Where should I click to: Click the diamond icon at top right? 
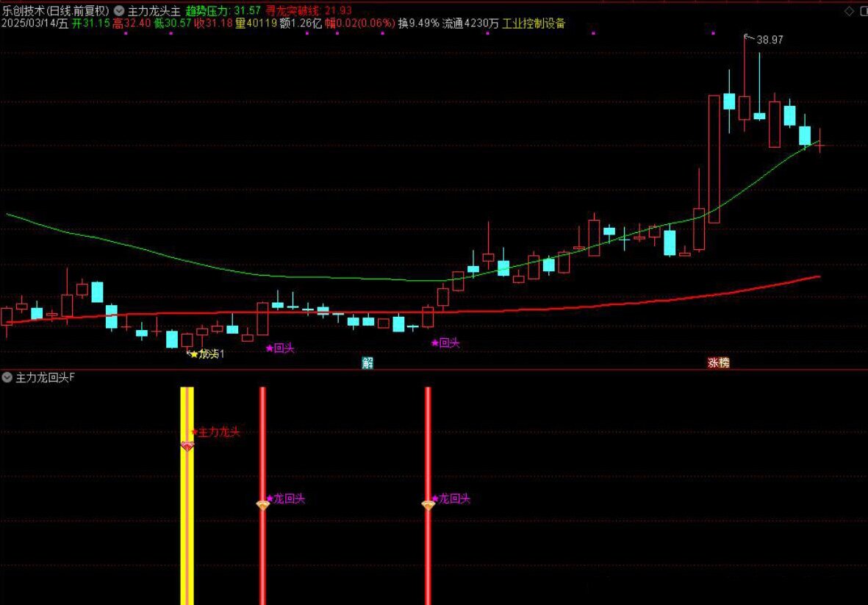849,11
